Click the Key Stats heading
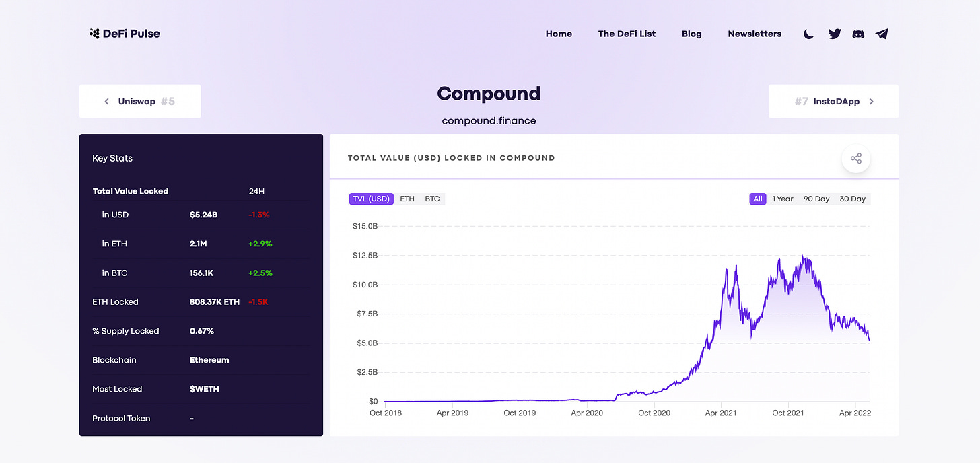 [x=112, y=159]
